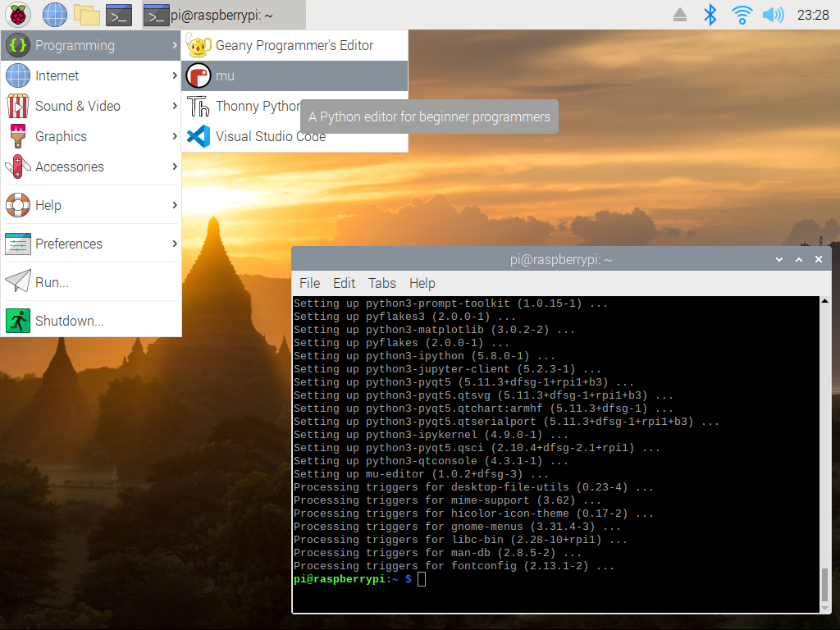Screen dimensions: 840x630
Task: Expand the Help submenu arrow
Action: point(175,205)
